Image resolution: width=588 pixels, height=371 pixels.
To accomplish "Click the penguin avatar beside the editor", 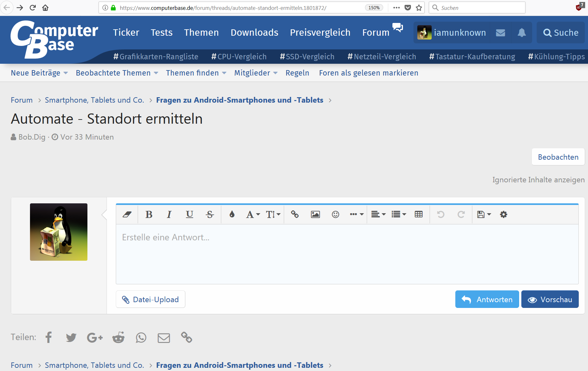I will click(59, 232).
